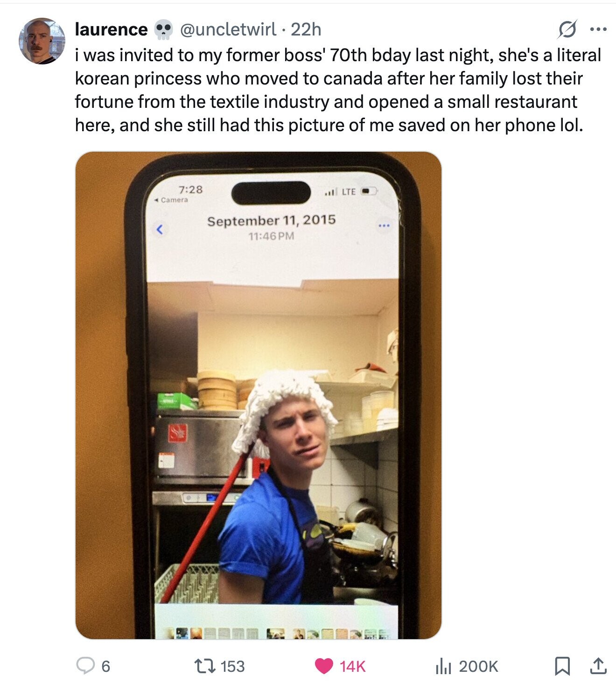Click the display name laurence
The image size is (616, 690).
(111, 29)
